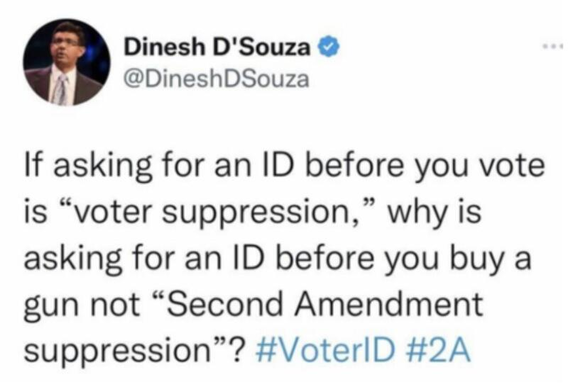Viewport: 568px width, 384px height.
Task: Open the circular profile picture avatar
Action: tap(67, 62)
